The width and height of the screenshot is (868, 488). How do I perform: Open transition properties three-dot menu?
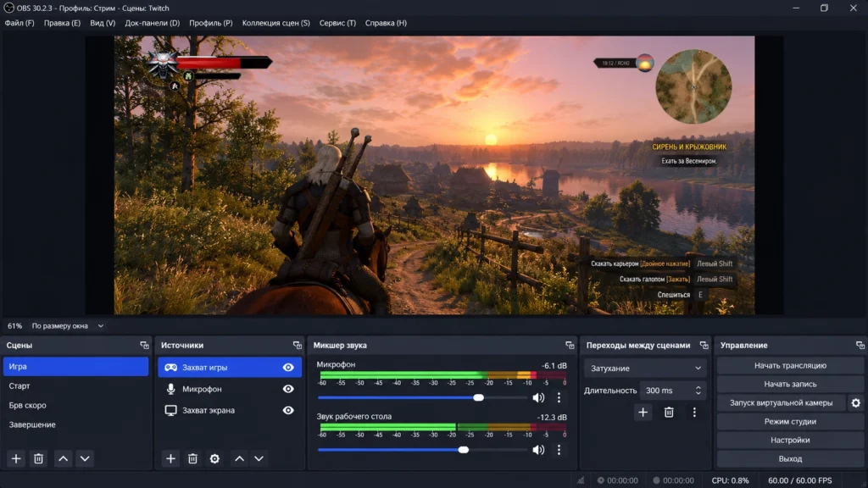point(694,413)
